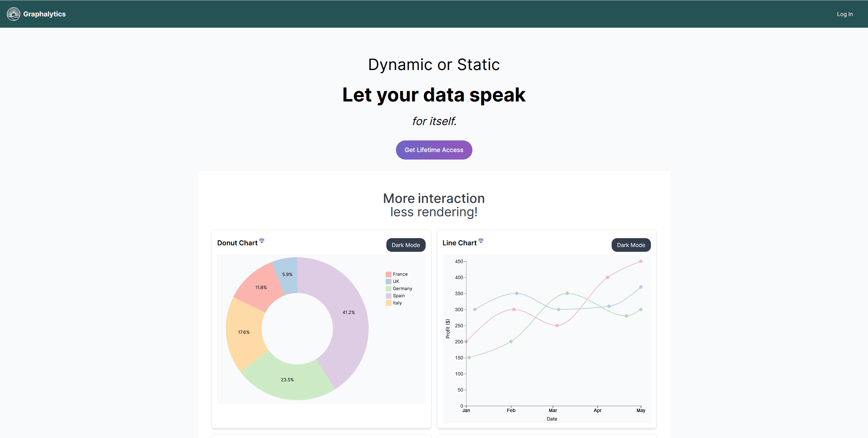The height and width of the screenshot is (438, 868).
Task: Click the 'Let your data speak' heading
Action: click(x=434, y=95)
